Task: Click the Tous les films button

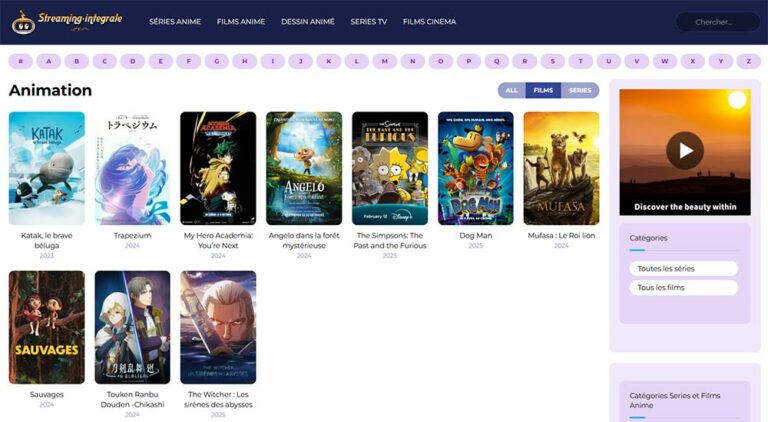Action: tap(683, 288)
